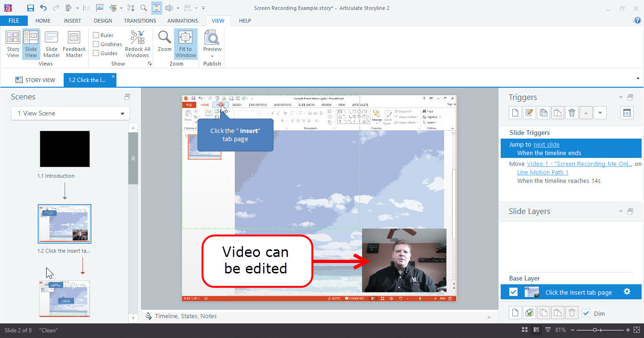Viewport: 644px width, 338px height.
Task: Open the Slide Layers panel options dropdown arrow
Action: (x=621, y=212)
